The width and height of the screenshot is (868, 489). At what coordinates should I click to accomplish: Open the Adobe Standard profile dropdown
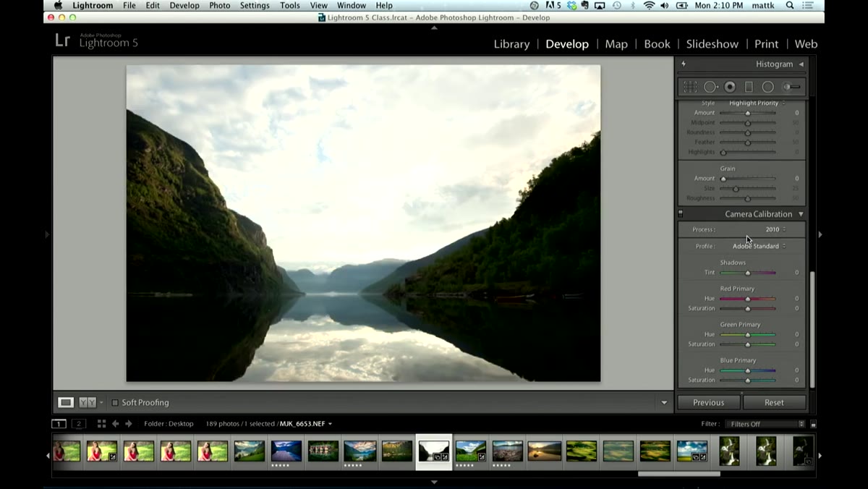(x=759, y=246)
